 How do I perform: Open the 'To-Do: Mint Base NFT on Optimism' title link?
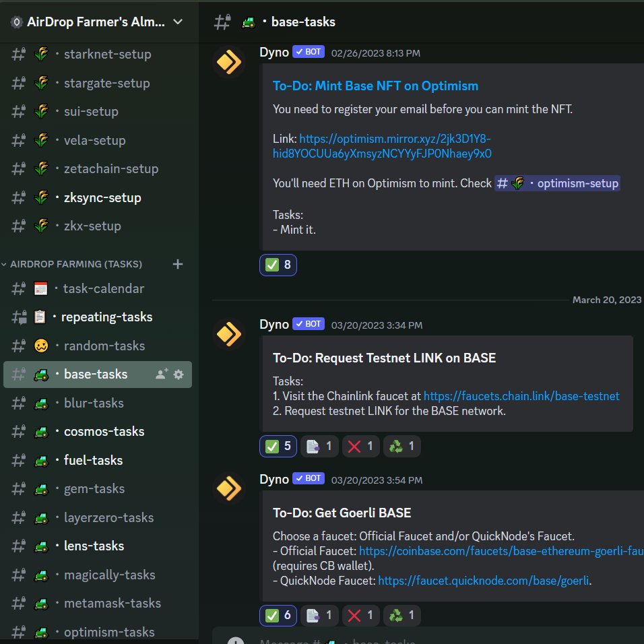375,86
